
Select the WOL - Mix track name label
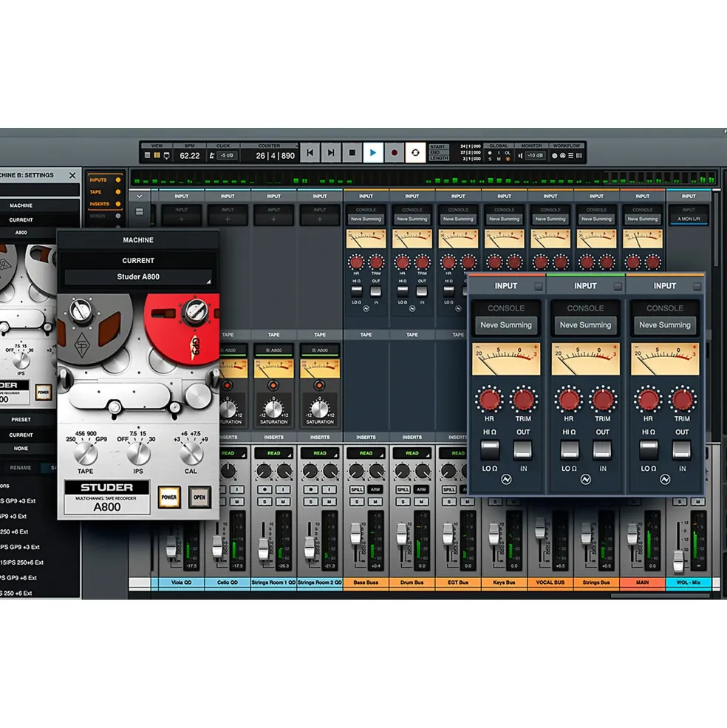689,582
